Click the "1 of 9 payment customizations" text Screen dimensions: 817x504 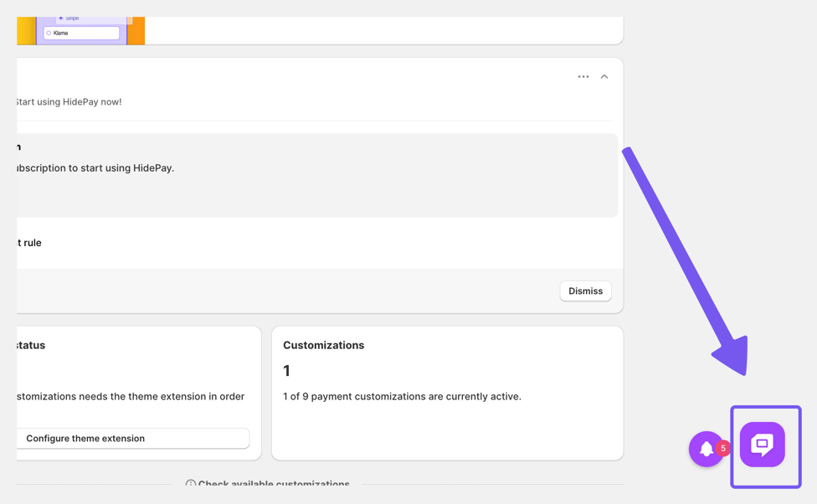point(402,397)
